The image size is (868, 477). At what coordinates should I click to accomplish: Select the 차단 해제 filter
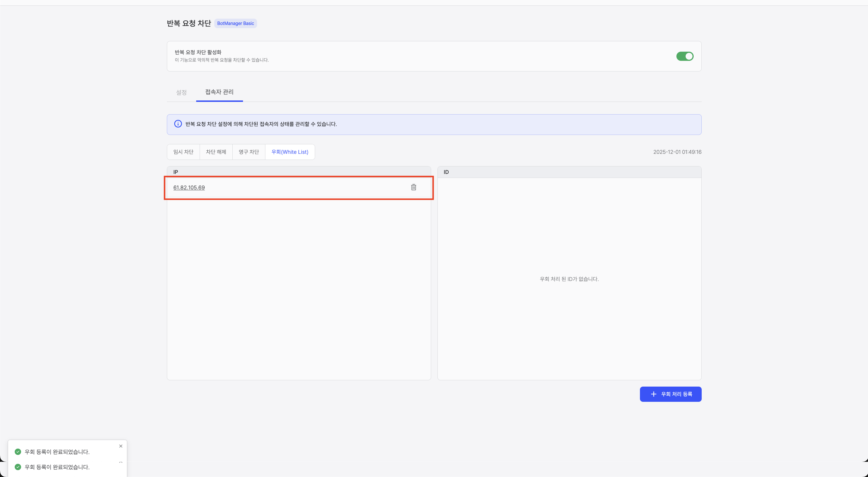pyautogui.click(x=216, y=152)
